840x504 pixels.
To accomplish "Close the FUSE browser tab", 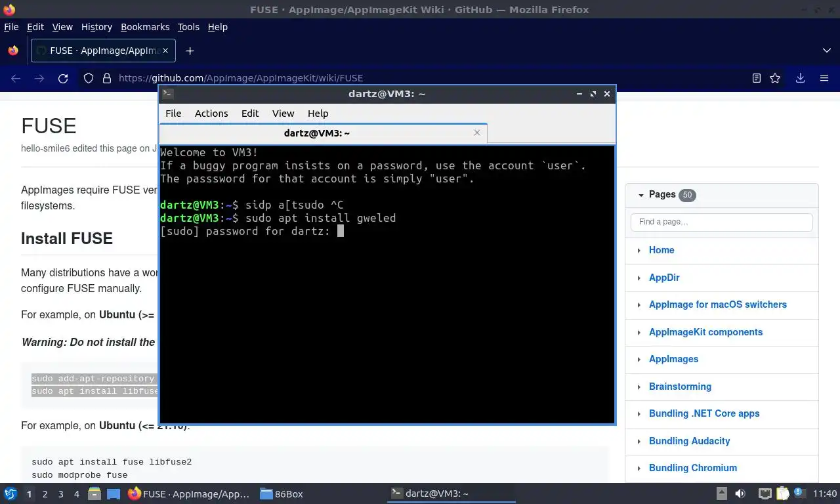I will point(165,51).
